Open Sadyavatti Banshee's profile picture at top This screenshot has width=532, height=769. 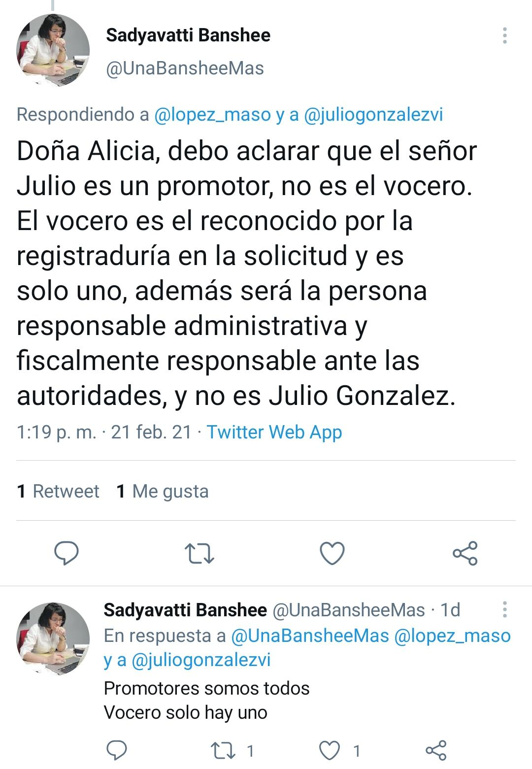[53, 50]
